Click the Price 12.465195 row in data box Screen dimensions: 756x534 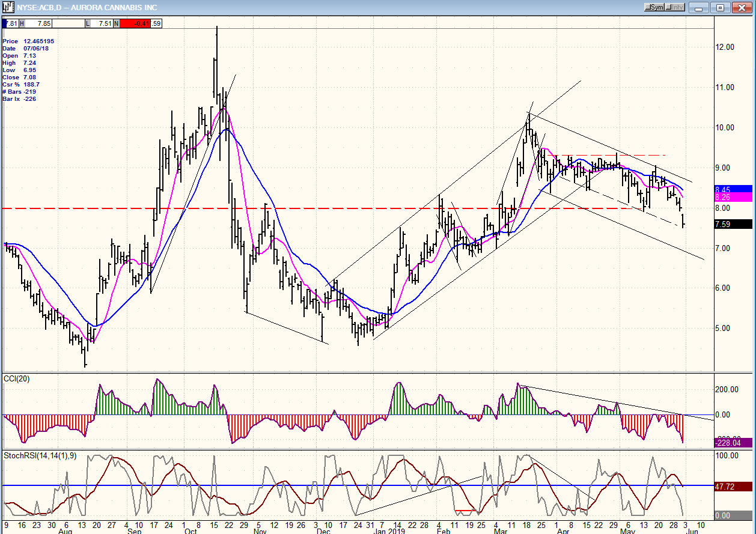point(28,41)
